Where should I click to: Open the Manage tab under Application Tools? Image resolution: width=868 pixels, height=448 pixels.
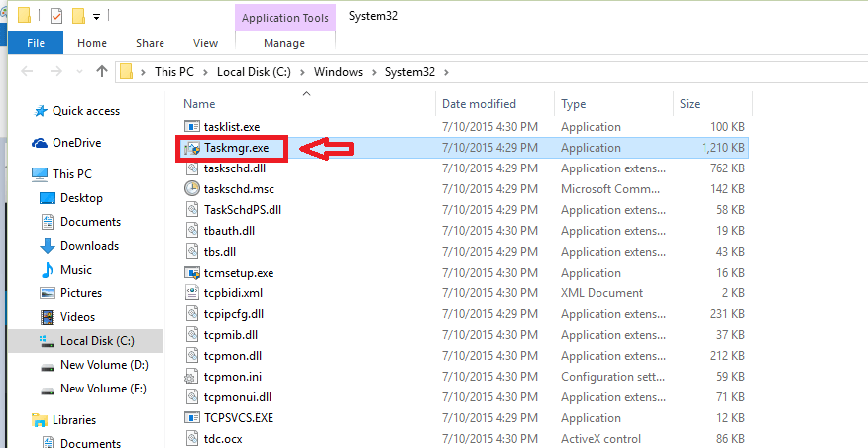point(284,43)
